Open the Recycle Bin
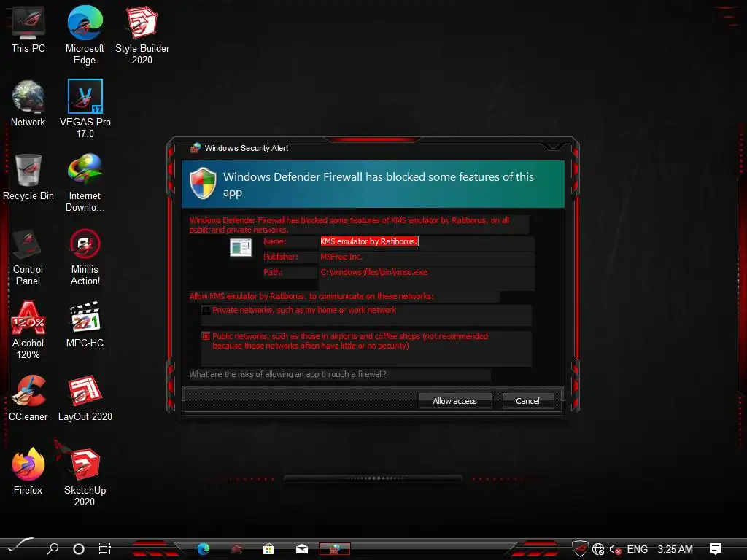The width and height of the screenshot is (747, 560). click(x=28, y=177)
